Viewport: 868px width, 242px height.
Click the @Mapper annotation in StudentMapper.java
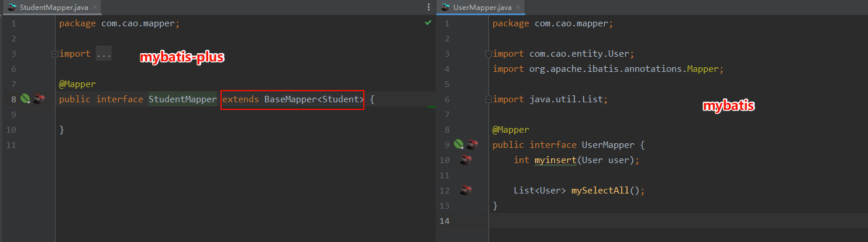point(77,84)
